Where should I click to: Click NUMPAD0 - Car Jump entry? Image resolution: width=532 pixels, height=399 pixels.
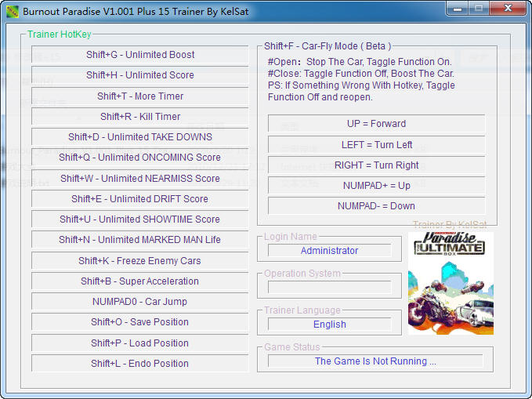[x=140, y=301]
